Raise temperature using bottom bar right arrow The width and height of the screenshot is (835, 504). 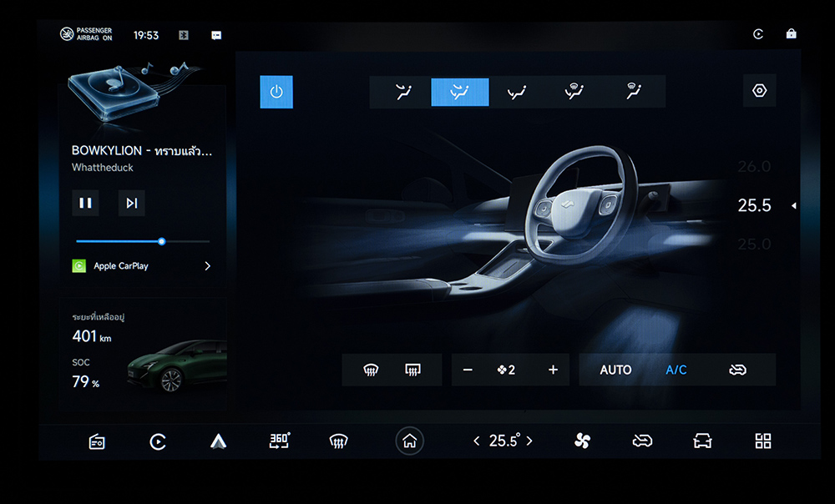point(529,441)
